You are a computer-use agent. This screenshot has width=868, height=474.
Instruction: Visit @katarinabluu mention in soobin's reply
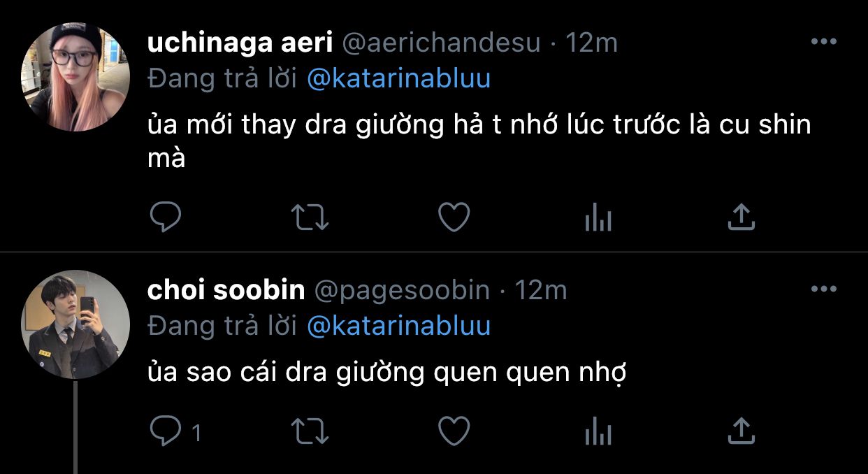pos(398,326)
